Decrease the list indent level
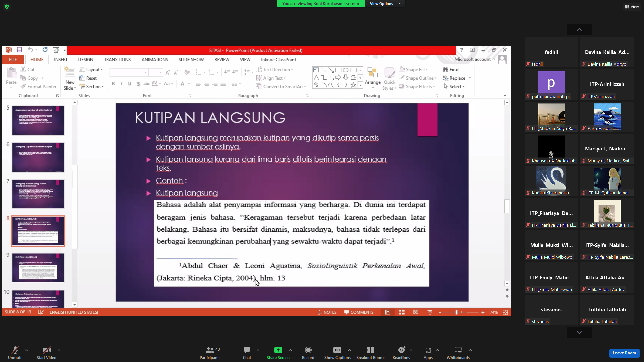644x362 pixels. [227, 72]
